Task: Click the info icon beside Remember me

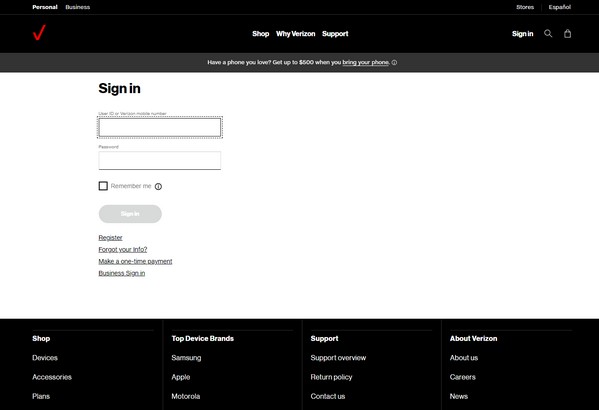Action: (158, 186)
